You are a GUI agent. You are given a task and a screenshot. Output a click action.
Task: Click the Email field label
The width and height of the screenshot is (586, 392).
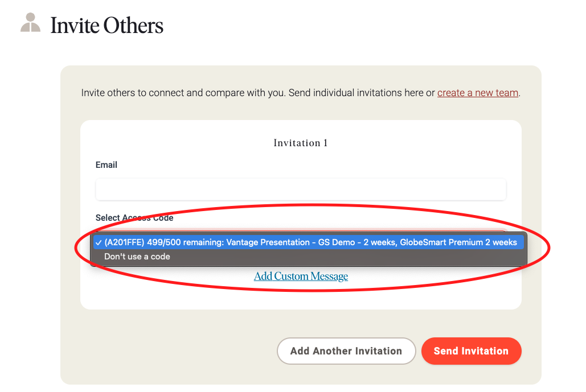[106, 165]
